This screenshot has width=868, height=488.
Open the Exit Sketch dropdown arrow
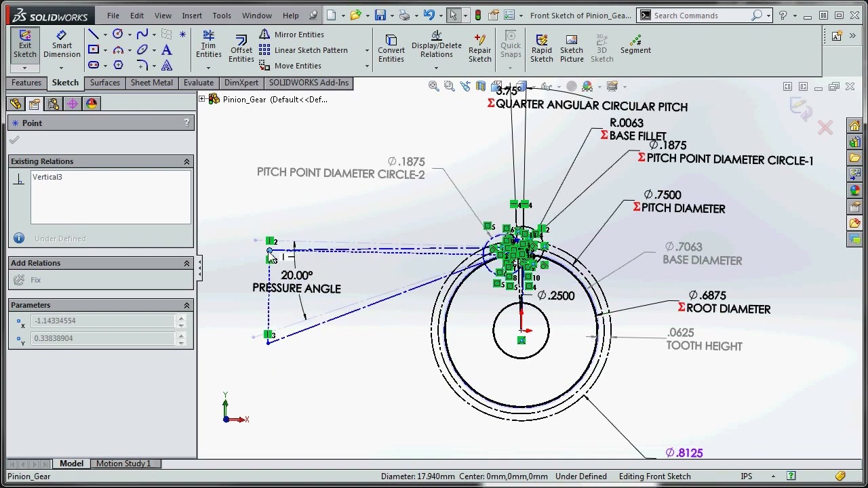tap(24, 68)
